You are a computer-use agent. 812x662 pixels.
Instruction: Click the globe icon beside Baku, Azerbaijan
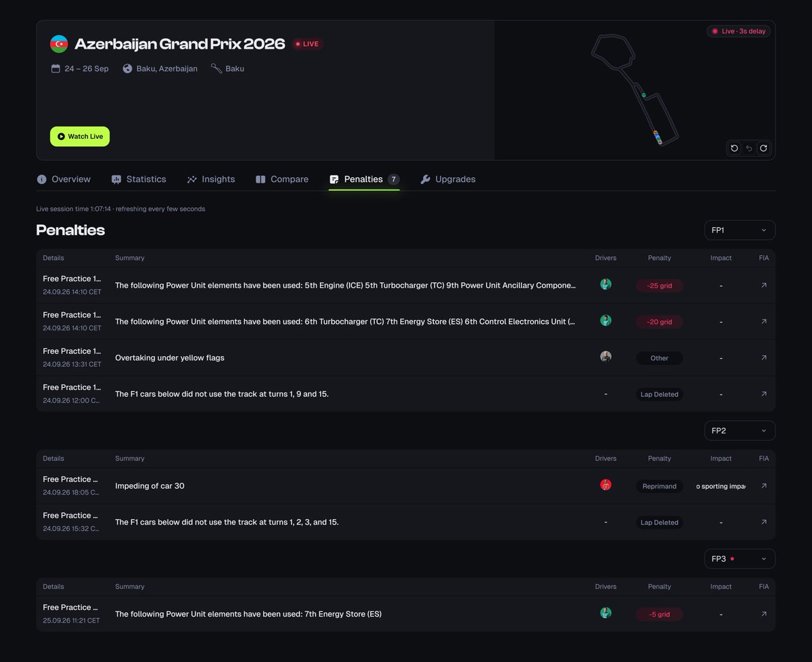127,68
